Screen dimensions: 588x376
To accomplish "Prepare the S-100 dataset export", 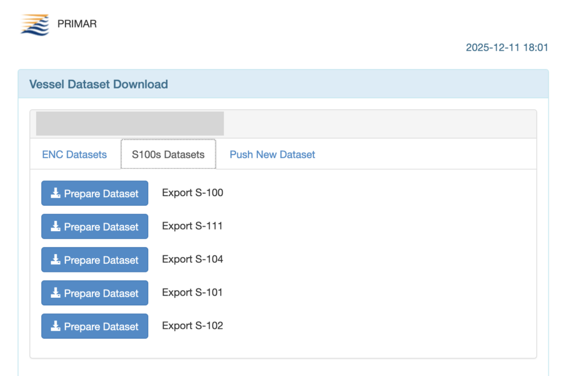I will coord(95,194).
